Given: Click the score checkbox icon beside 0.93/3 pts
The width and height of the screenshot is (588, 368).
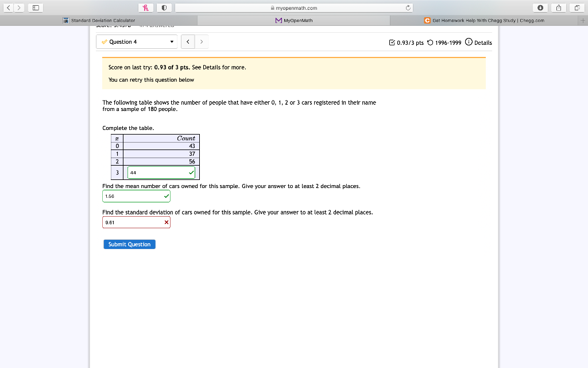Looking at the screenshot, I should click(392, 42).
